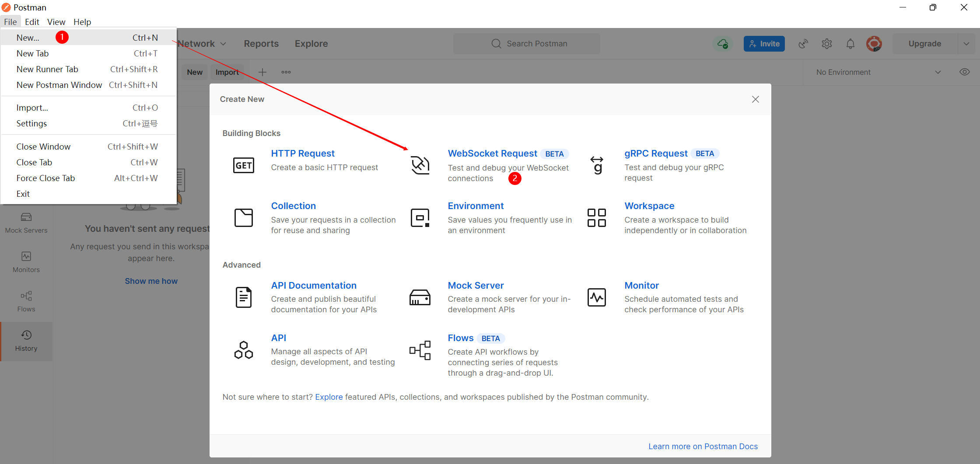Click the Workspace link
Screen dimensions: 980x464
tap(649, 206)
